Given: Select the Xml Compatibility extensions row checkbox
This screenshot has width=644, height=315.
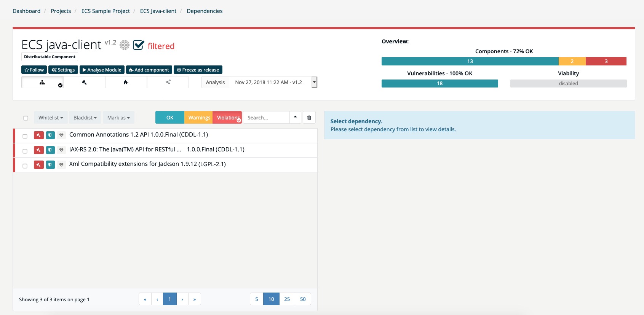Looking at the screenshot, I should [x=25, y=166].
